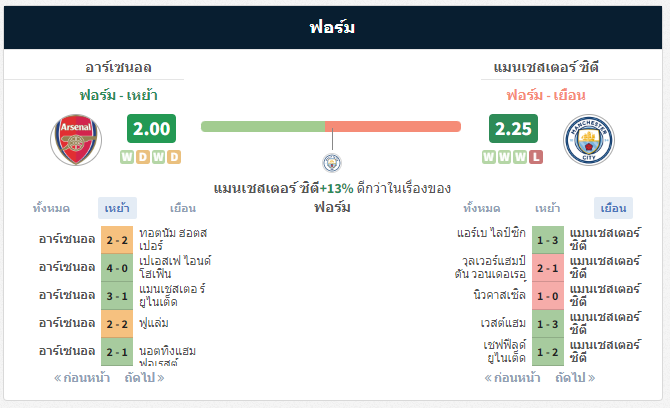Click the green-red form comparison bar
Viewport: 670px width, 408px height.
[331, 126]
